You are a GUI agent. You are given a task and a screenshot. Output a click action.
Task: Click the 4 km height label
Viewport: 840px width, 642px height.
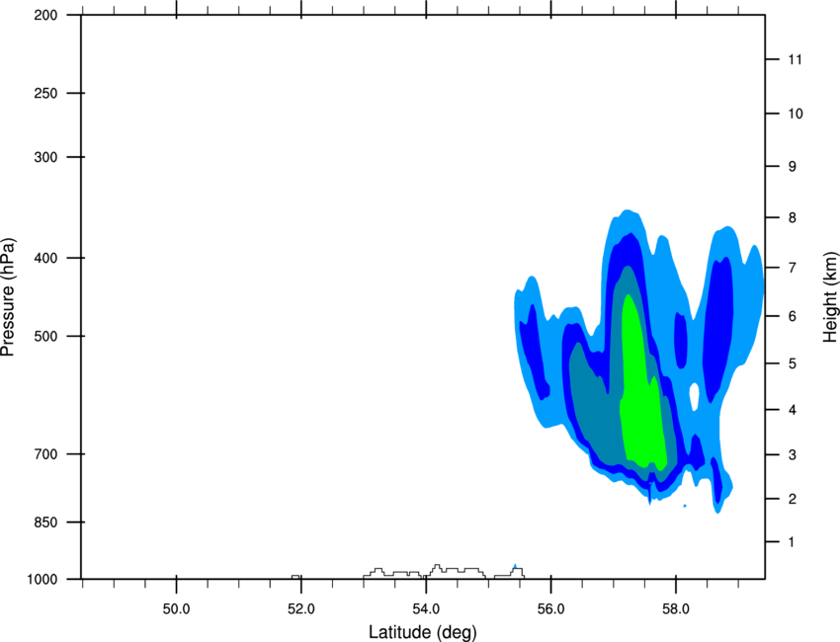[793, 410]
